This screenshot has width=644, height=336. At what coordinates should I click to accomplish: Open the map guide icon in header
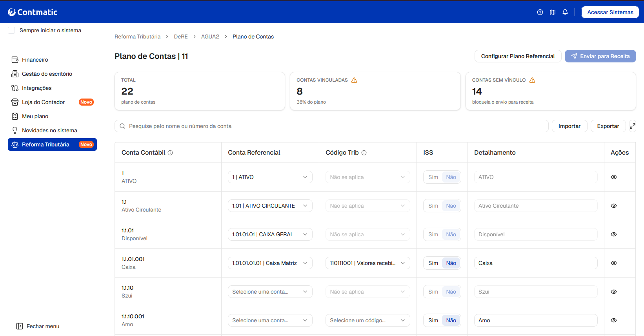coord(553,12)
